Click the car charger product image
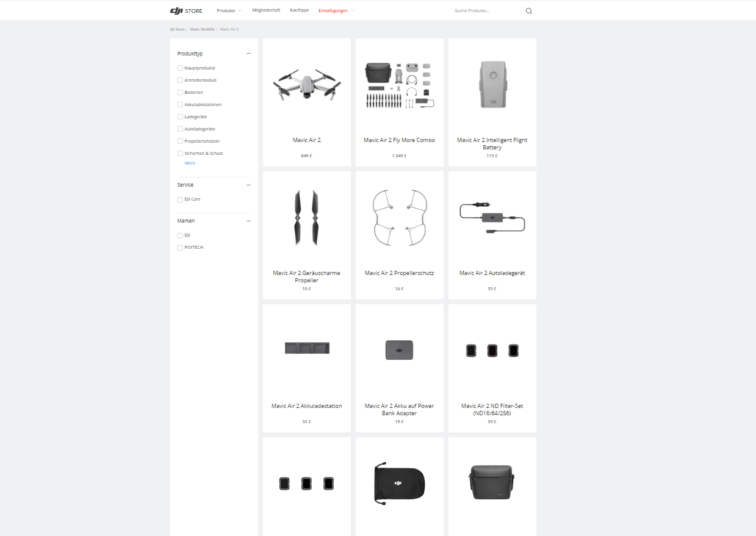Image resolution: width=756 pixels, height=536 pixels. [x=492, y=218]
